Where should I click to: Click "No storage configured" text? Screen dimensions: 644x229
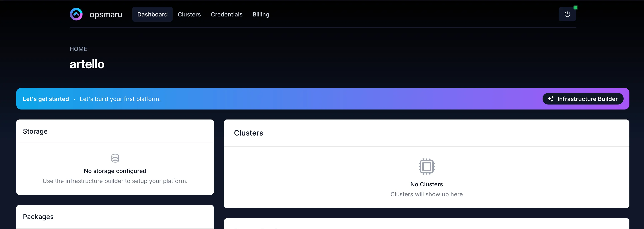click(115, 171)
